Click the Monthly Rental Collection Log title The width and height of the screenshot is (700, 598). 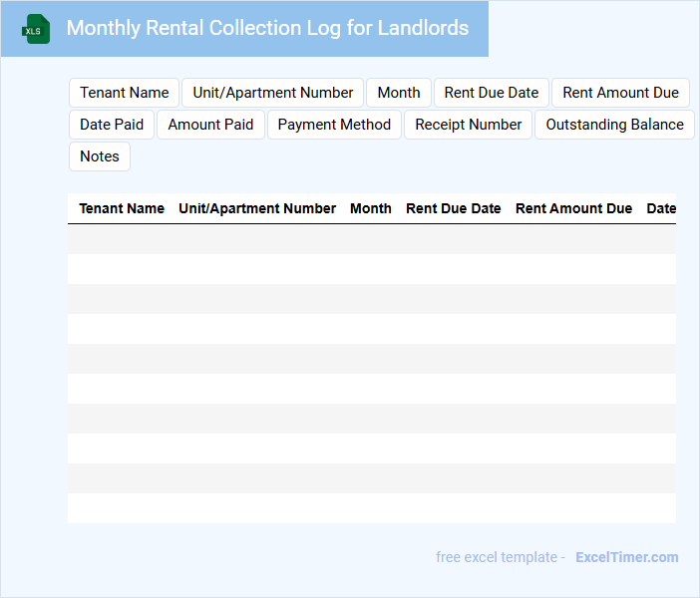pyautogui.click(x=267, y=28)
